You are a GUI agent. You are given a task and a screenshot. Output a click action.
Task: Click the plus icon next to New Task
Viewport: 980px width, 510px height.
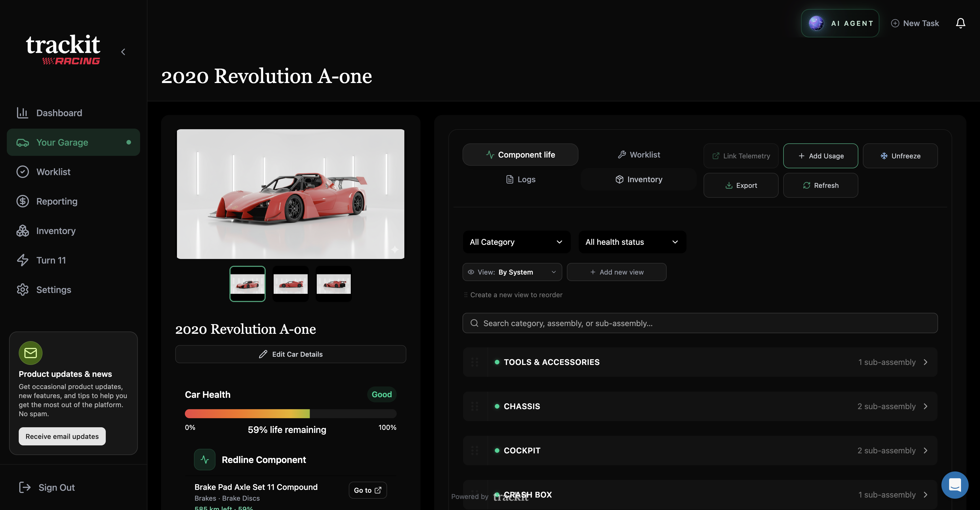tap(895, 23)
